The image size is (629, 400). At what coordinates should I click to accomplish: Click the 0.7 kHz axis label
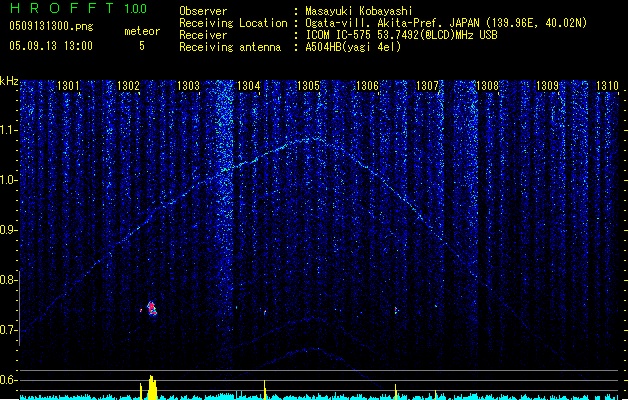[9, 330]
